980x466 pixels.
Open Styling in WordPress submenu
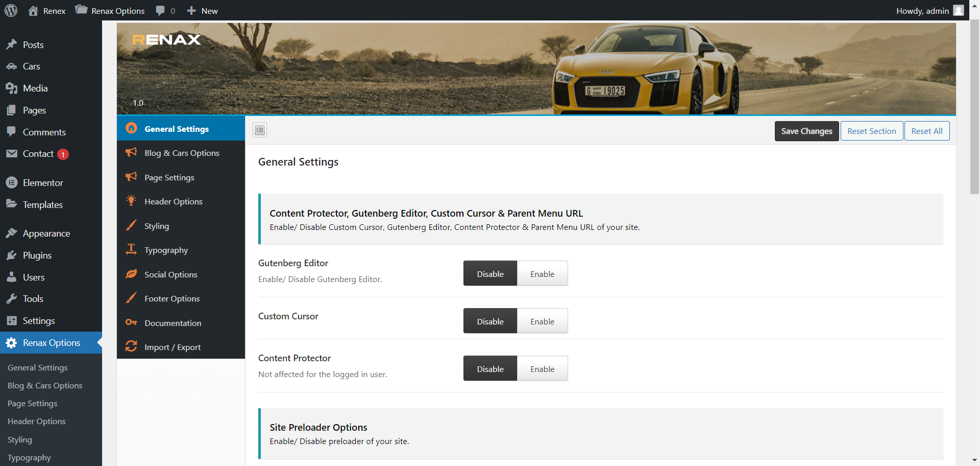[x=20, y=439]
